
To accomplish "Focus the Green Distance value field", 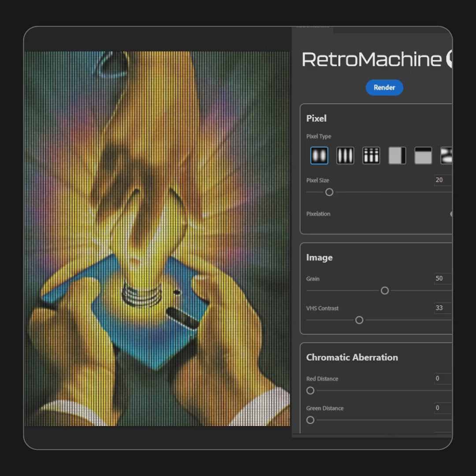I will pyautogui.click(x=443, y=408).
